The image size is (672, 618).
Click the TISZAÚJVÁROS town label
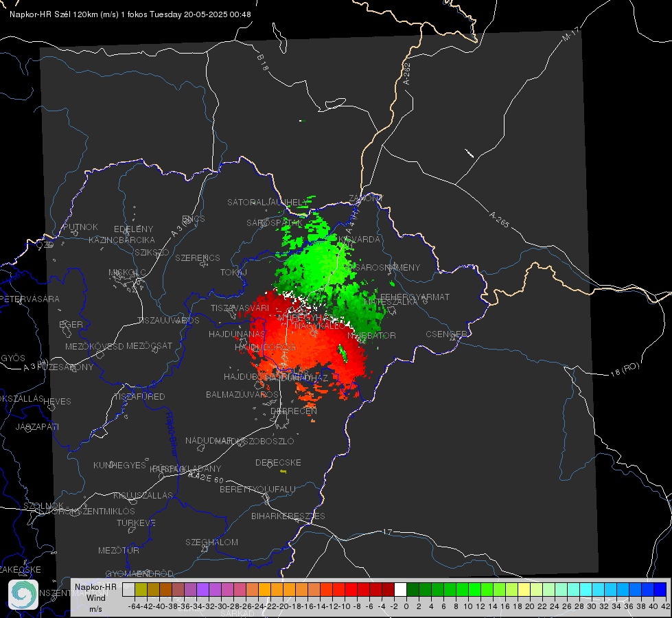click(168, 321)
